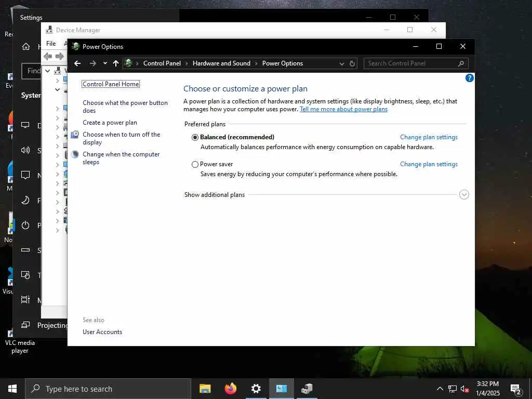Screen dimensions: 532x399
Task: Click the taskbar clock showing 3:32 PM
Action: tap(487, 389)
